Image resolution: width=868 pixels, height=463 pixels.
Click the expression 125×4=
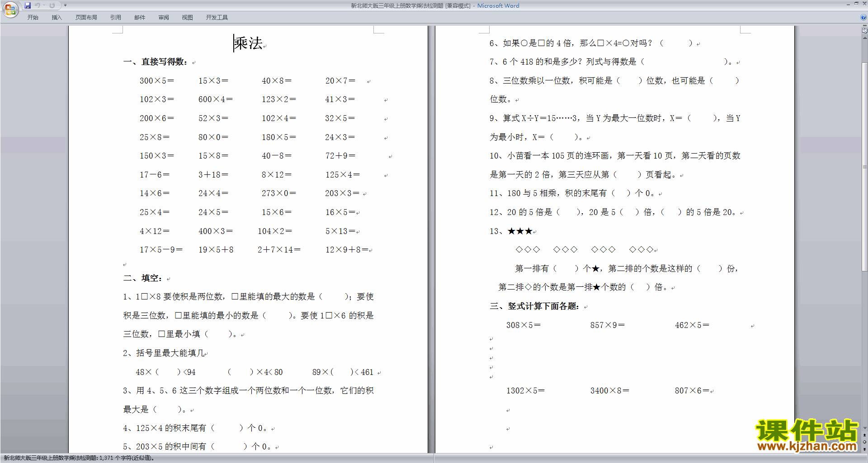tap(343, 175)
